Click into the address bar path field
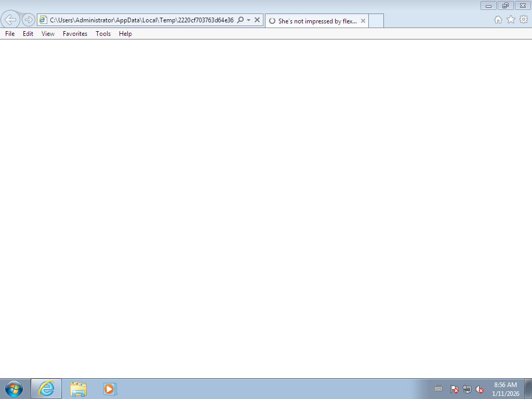 coord(141,20)
